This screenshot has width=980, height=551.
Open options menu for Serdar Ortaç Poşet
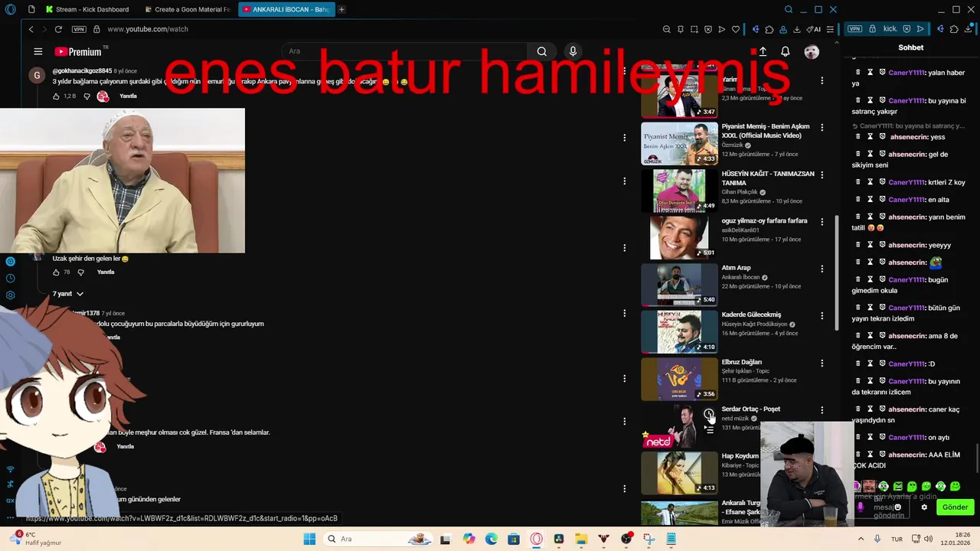822,410
